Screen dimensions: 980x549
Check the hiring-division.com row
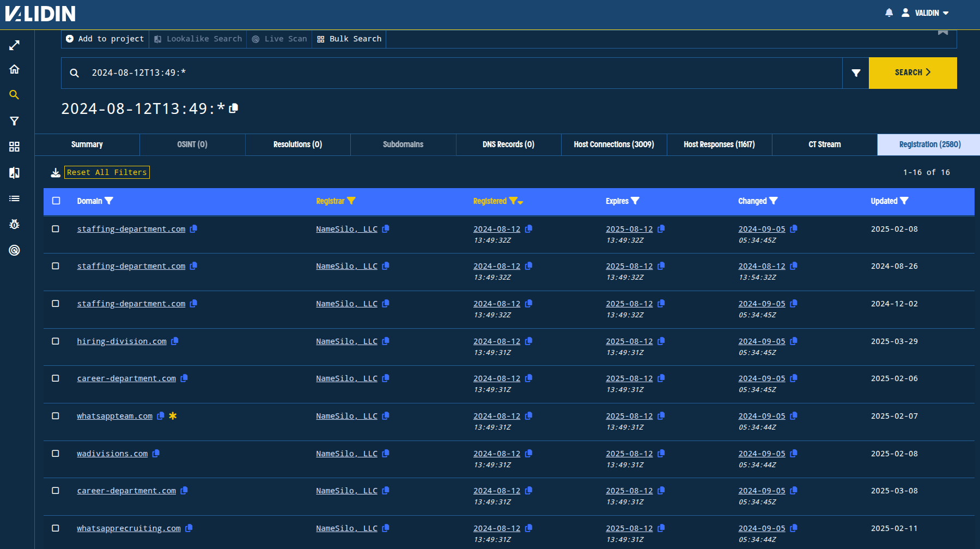click(x=56, y=341)
